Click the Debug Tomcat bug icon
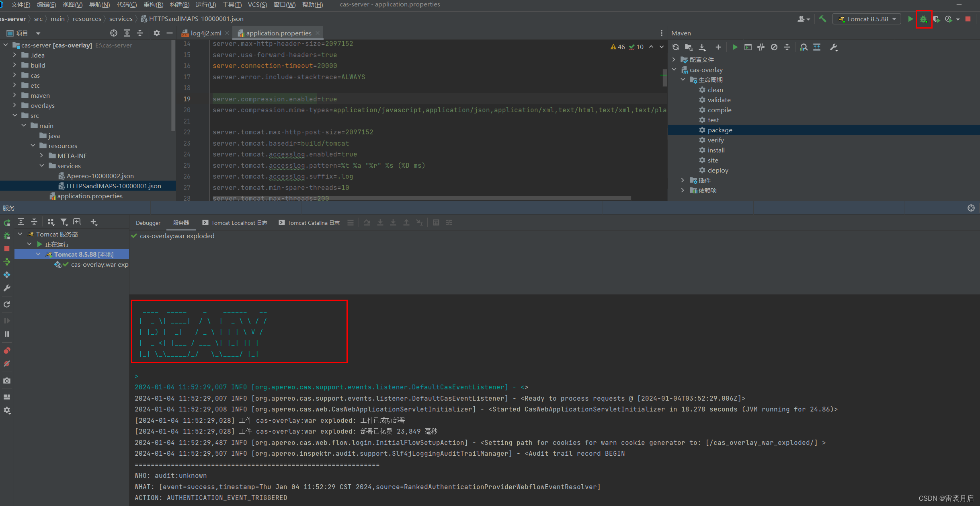The height and width of the screenshot is (506, 980). (923, 19)
